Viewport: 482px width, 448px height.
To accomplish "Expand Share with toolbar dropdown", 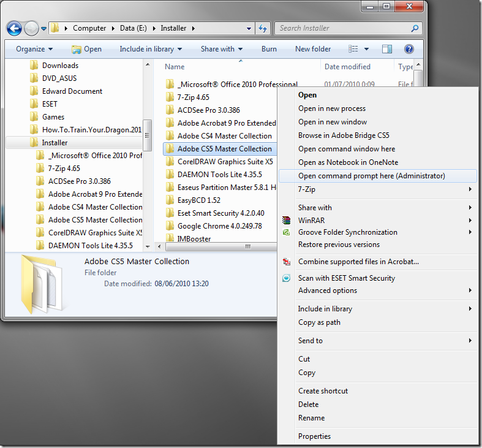I will pos(222,49).
